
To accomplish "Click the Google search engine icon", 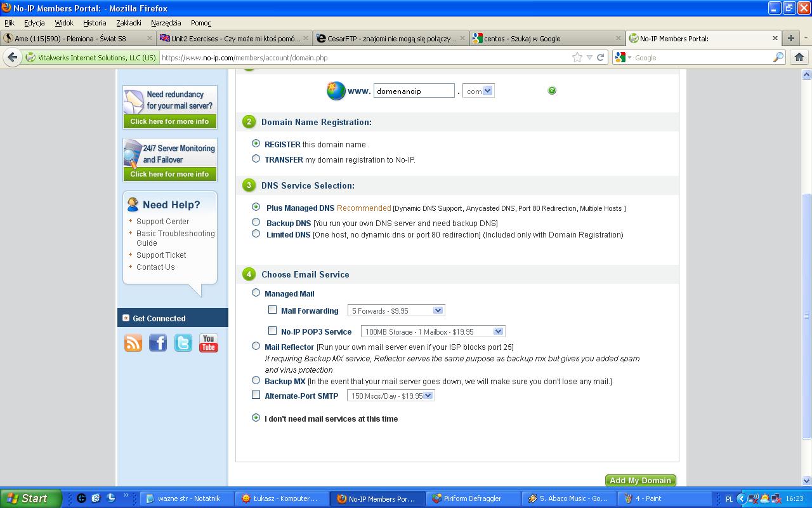I will coord(621,57).
